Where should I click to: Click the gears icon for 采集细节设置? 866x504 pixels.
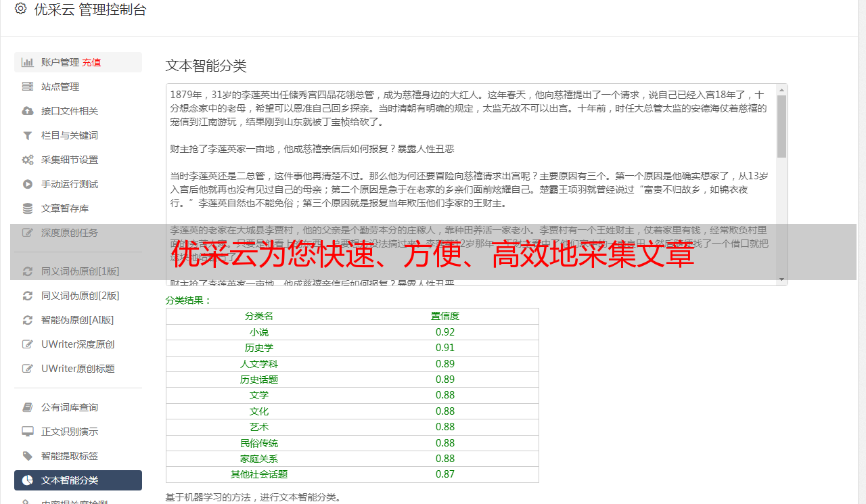28,160
